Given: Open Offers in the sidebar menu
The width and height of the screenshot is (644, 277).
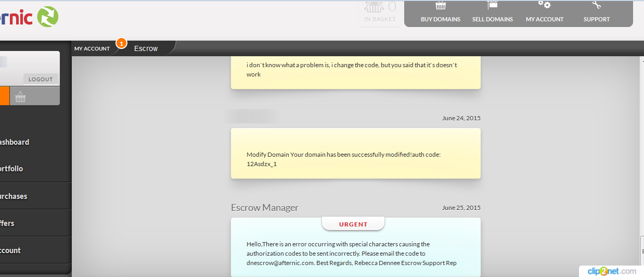Looking at the screenshot, I should (x=7, y=223).
